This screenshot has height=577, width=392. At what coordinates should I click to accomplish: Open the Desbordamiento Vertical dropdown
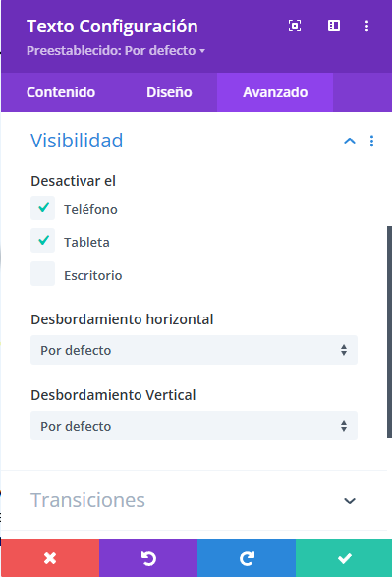[x=194, y=426]
